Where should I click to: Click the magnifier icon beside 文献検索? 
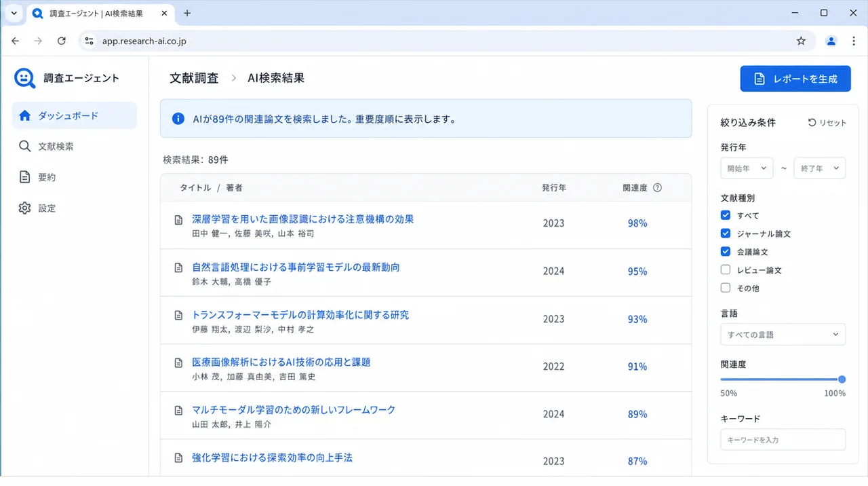coord(25,147)
